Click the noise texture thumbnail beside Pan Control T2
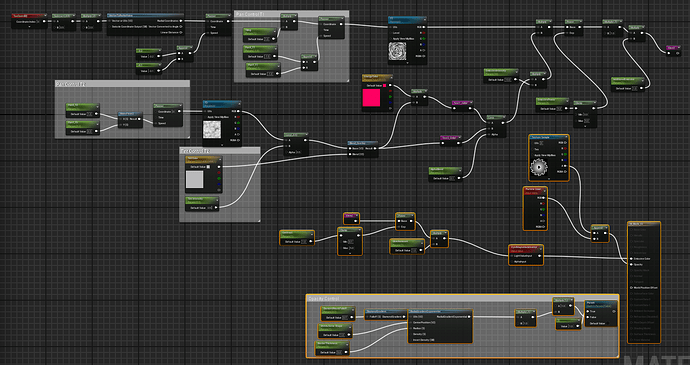Image resolution: width=690 pixels, height=365 pixels. (212, 130)
